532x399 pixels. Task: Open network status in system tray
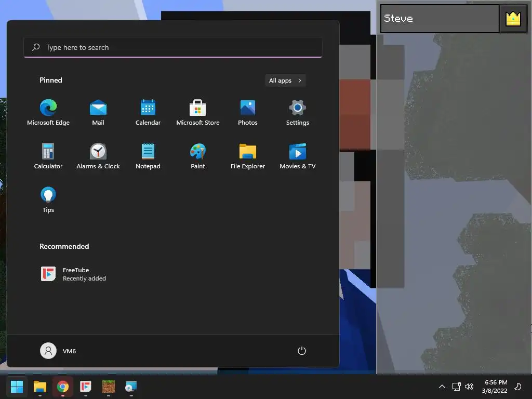456,387
